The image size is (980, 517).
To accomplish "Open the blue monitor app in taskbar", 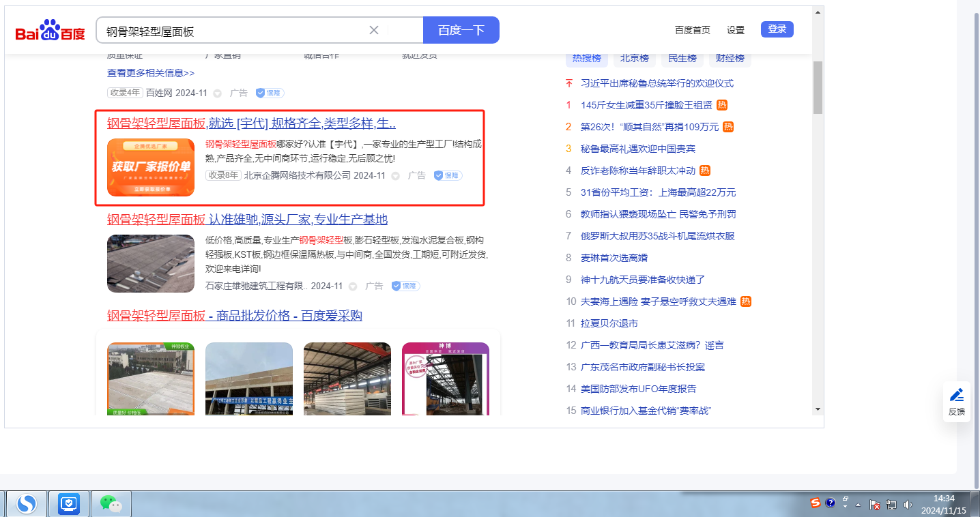I will 69,504.
